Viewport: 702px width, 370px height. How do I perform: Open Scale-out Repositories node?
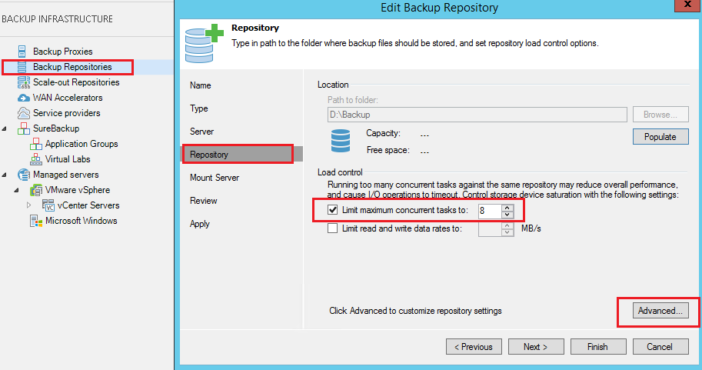76,82
